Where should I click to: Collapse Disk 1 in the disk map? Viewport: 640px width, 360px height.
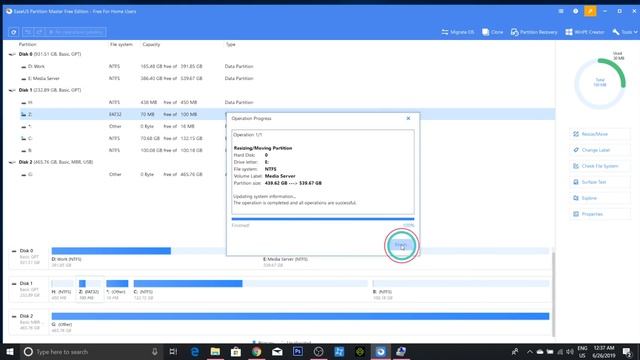[14, 284]
